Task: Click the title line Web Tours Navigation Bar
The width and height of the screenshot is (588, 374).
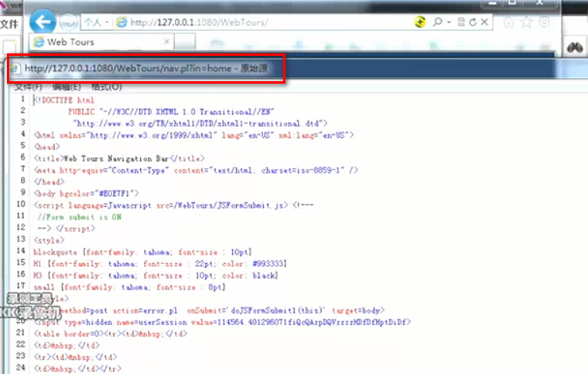Action: pos(119,159)
